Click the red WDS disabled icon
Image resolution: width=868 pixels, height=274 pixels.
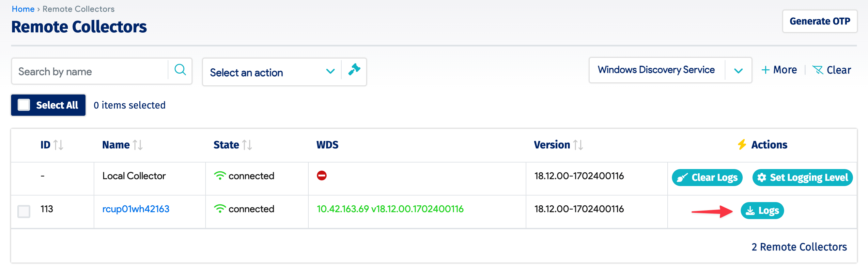(321, 176)
